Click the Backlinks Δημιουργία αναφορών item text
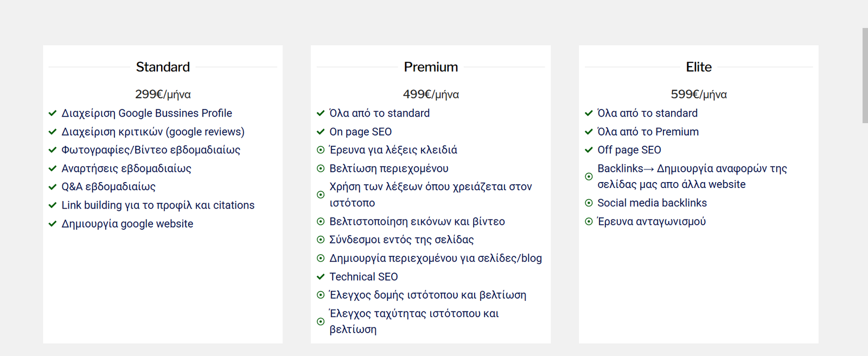The height and width of the screenshot is (356, 868). (692, 177)
